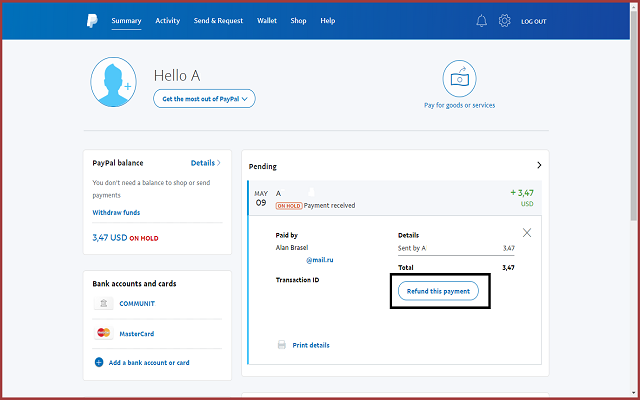The height and width of the screenshot is (400, 640).
Task: Expand the Pending section chevron
Action: tap(539, 165)
